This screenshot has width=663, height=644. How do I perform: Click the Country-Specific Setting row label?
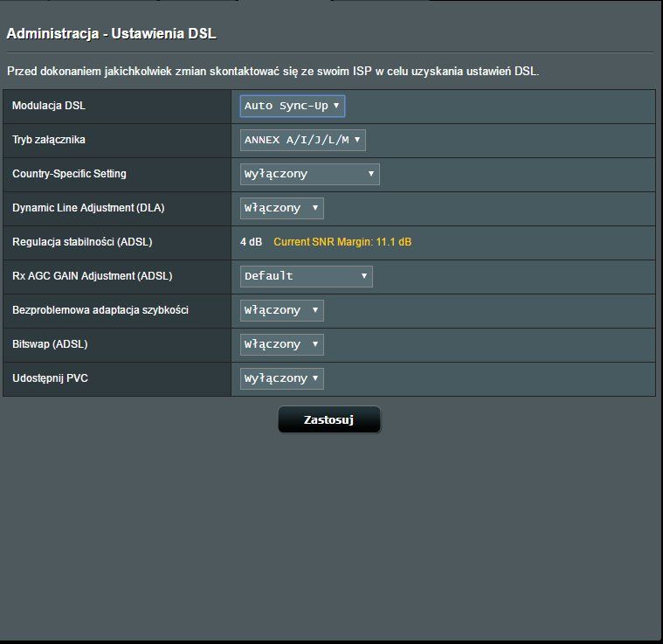pos(69,174)
